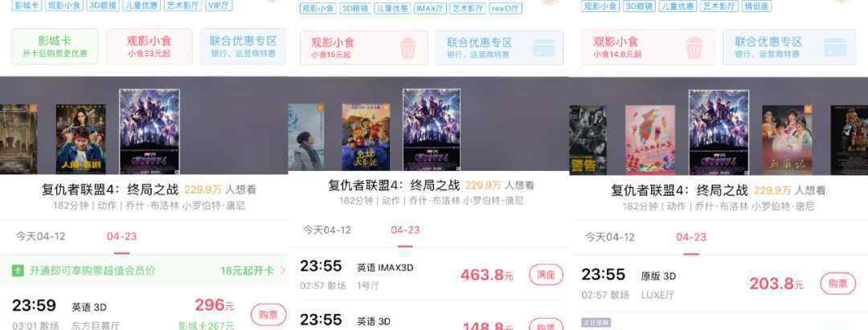Select the realD厅 tag
This screenshot has height=330, width=868.
pyautogui.click(x=506, y=9)
